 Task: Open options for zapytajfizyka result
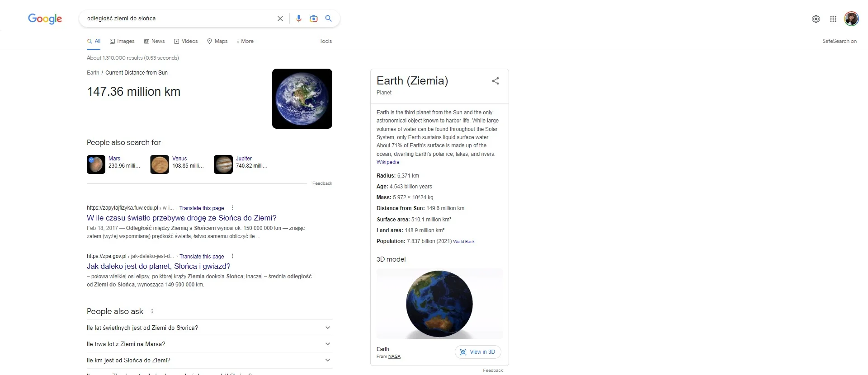232,208
